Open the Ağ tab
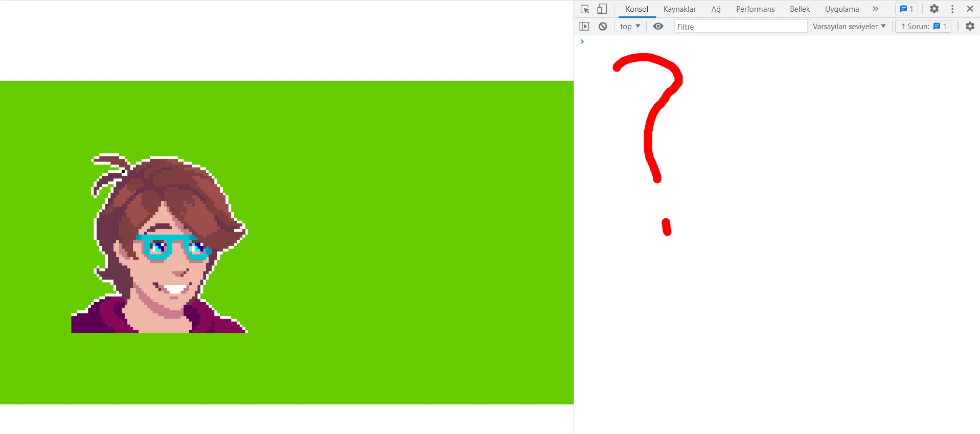 (x=716, y=9)
